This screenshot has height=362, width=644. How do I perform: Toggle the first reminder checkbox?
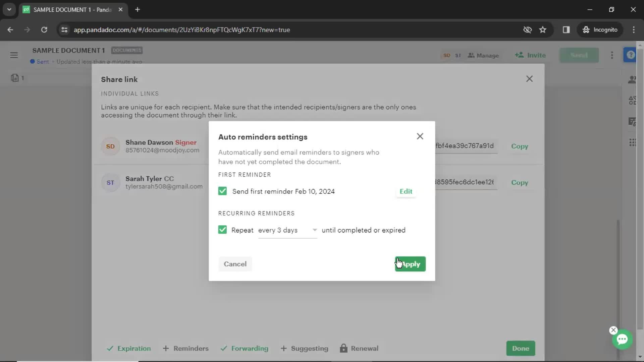pyautogui.click(x=222, y=191)
